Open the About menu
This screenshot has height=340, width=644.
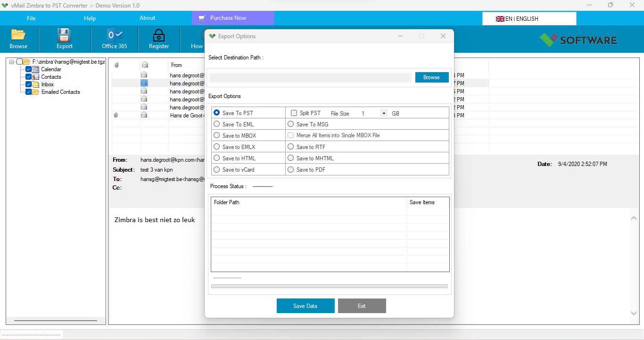[147, 18]
